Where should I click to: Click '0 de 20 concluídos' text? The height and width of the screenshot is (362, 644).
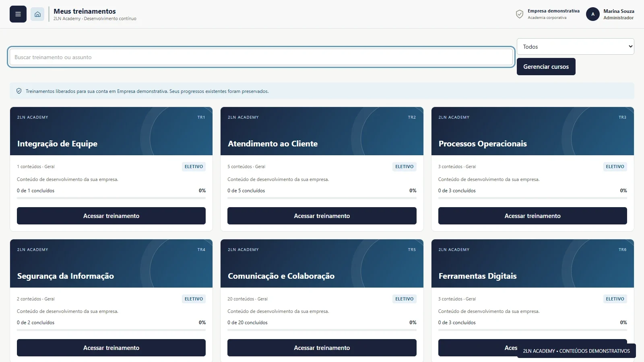pyautogui.click(x=248, y=323)
